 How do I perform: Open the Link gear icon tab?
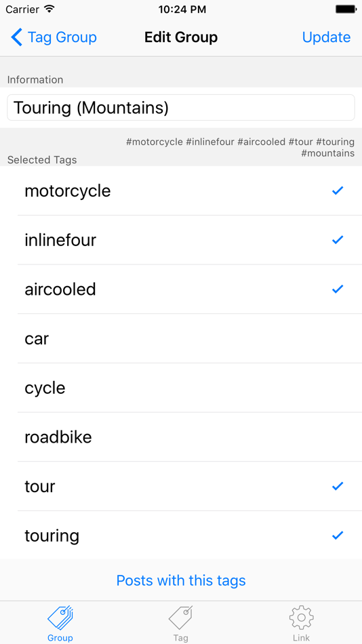pyautogui.click(x=301, y=618)
